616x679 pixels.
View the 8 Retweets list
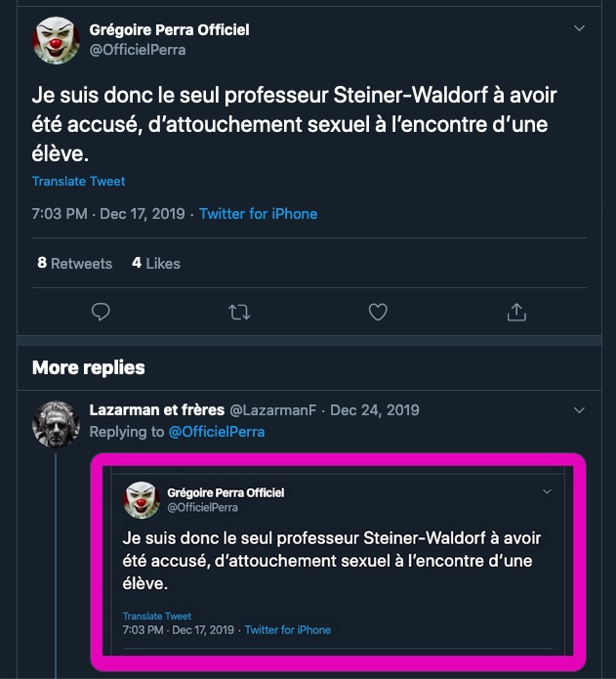[74, 263]
